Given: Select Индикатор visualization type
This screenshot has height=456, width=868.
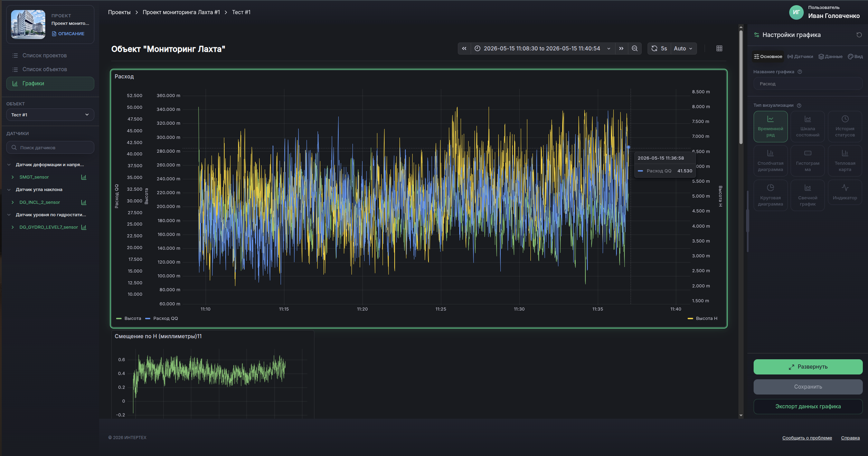Looking at the screenshot, I should coord(845,192).
